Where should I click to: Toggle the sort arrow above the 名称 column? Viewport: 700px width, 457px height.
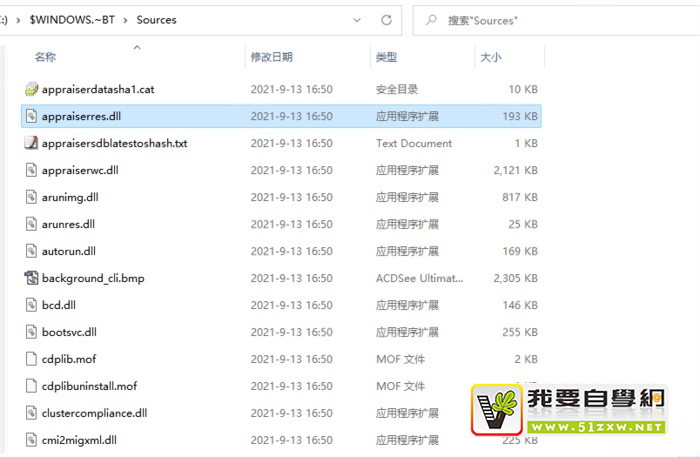[137, 46]
